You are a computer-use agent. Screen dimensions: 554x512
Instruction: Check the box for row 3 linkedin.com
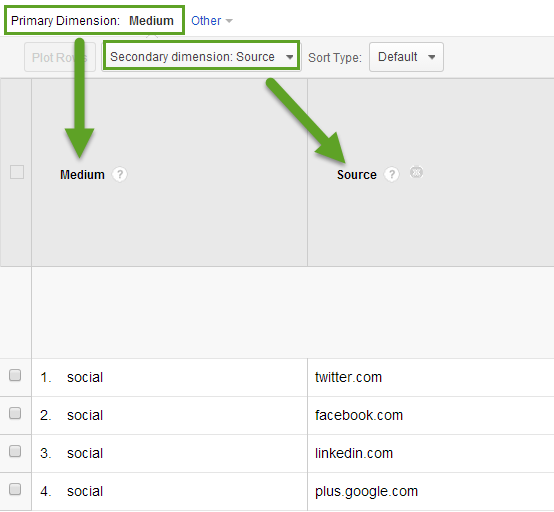[15, 451]
